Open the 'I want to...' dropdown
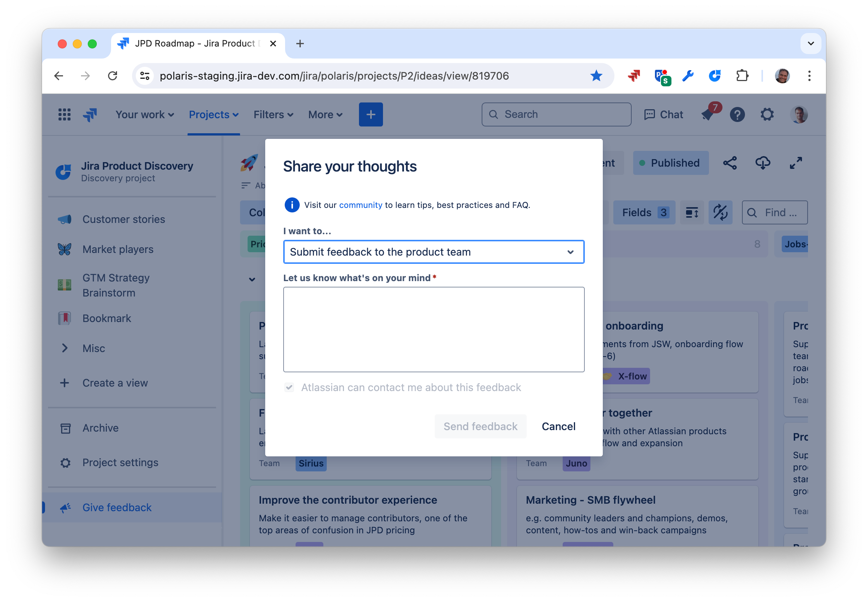Image resolution: width=868 pixels, height=602 pixels. pyautogui.click(x=434, y=251)
